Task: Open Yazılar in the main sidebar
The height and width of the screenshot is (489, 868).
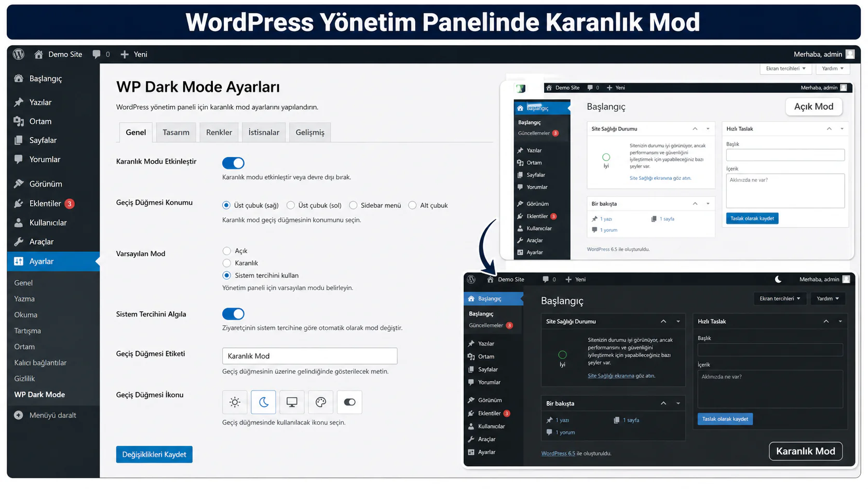Action: point(53,102)
